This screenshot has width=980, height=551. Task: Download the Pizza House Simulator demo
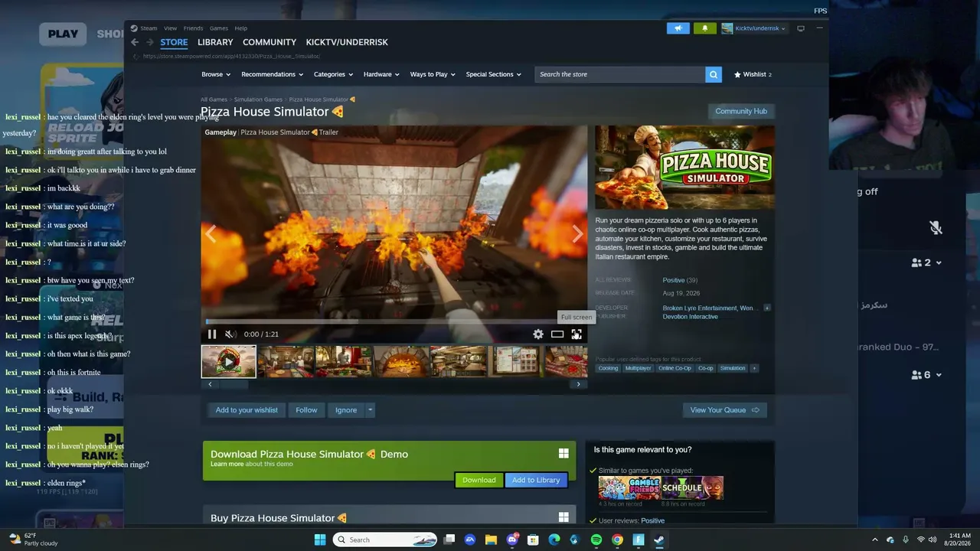479,480
